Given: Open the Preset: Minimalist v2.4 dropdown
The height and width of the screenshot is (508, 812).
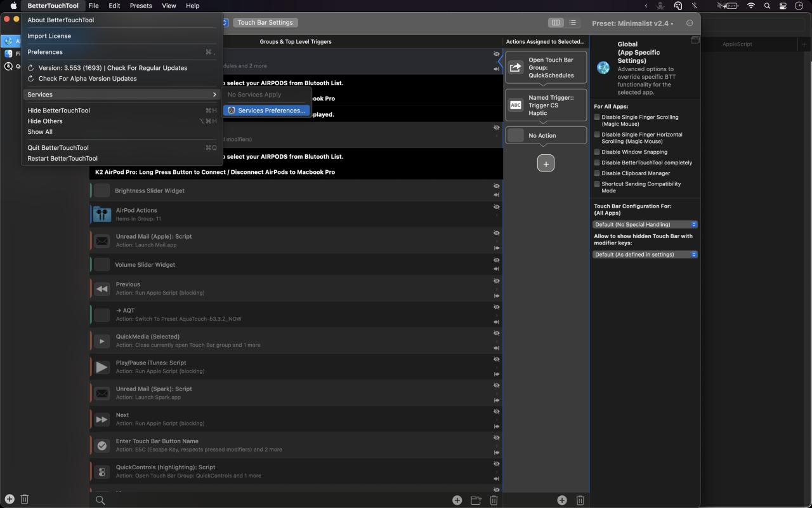Looking at the screenshot, I should 632,23.
